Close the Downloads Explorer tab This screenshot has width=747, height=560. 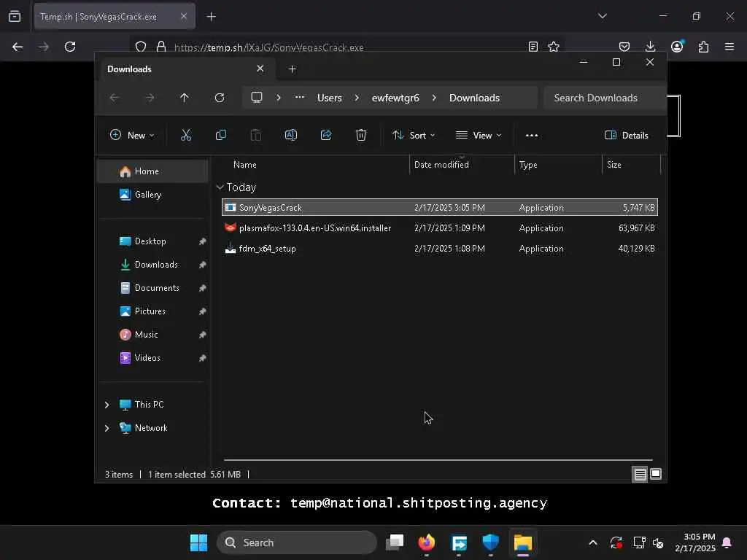[260, 69]
